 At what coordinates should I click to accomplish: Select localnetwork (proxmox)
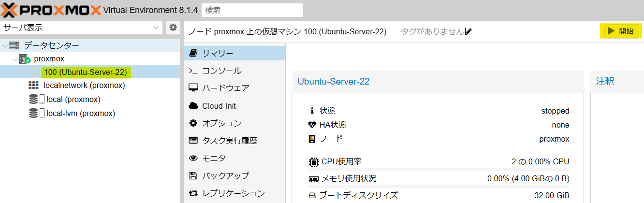(x=85, y=86)
